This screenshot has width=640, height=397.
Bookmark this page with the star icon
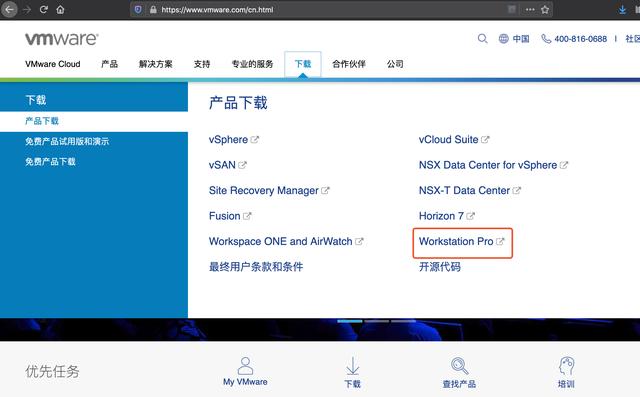tap(545, 9)
